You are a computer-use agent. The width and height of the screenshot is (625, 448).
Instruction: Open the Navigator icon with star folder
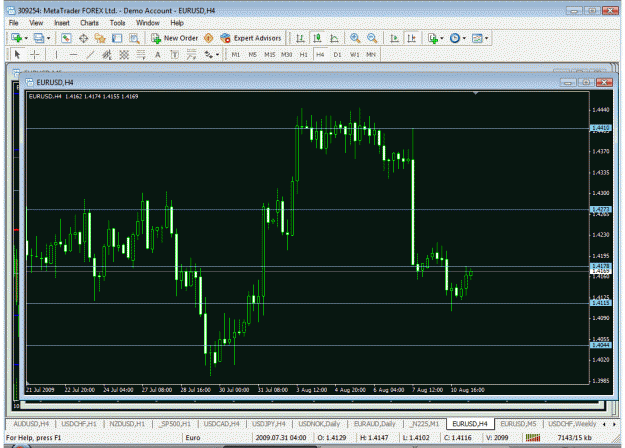[x=100, y=38]
